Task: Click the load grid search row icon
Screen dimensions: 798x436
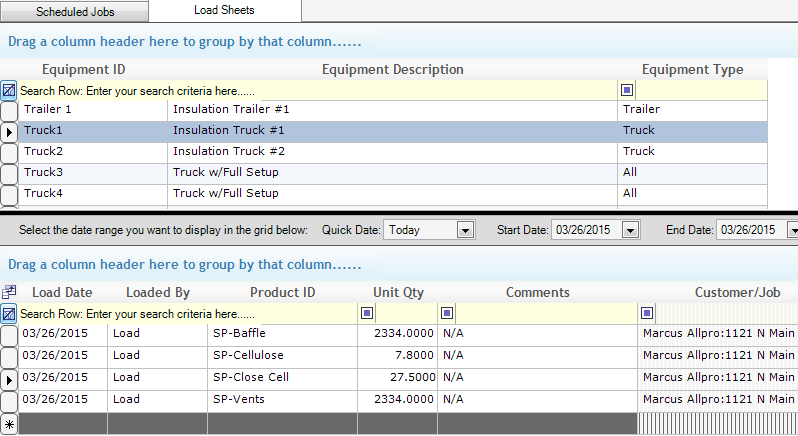Action: coord(9,313)
